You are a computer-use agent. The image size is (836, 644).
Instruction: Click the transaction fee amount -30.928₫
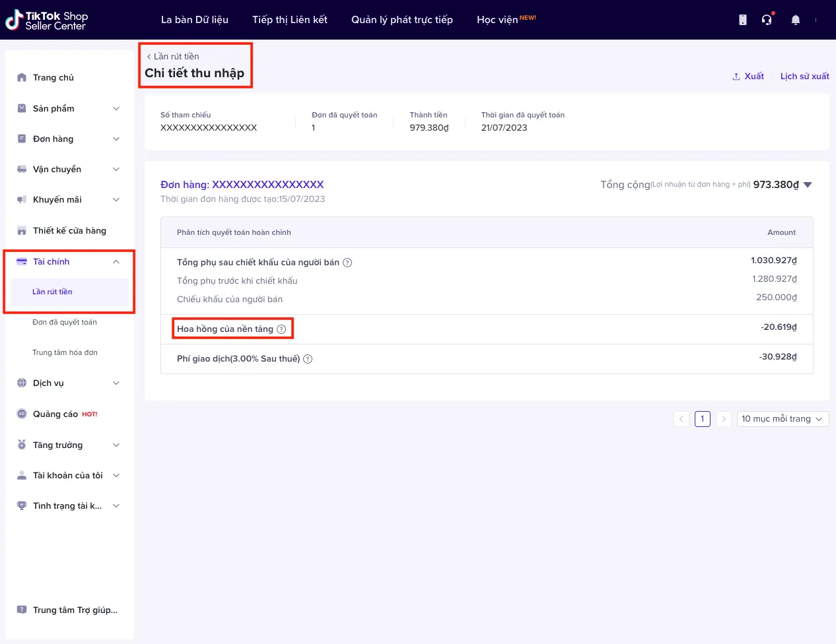coord(778,357)
